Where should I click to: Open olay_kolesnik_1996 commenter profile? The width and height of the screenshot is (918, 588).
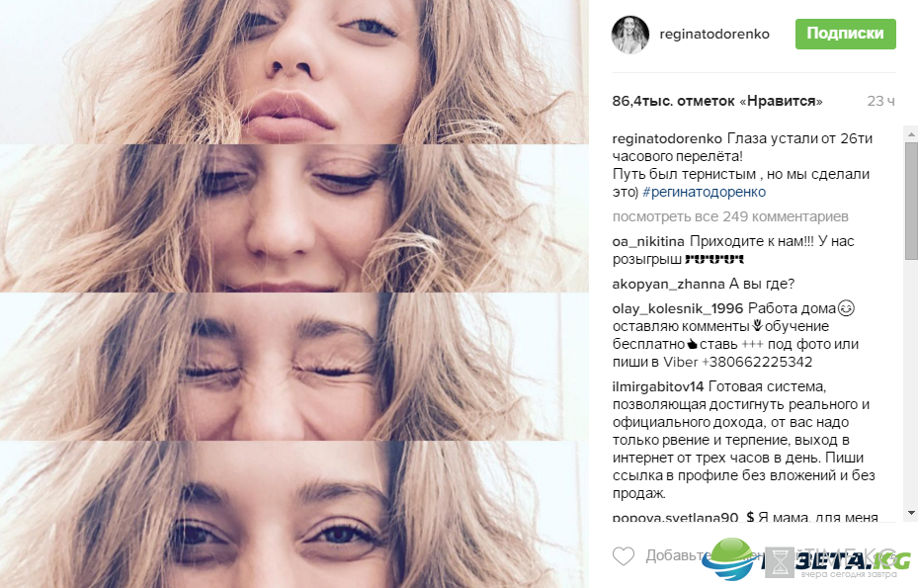click(677, 308)
